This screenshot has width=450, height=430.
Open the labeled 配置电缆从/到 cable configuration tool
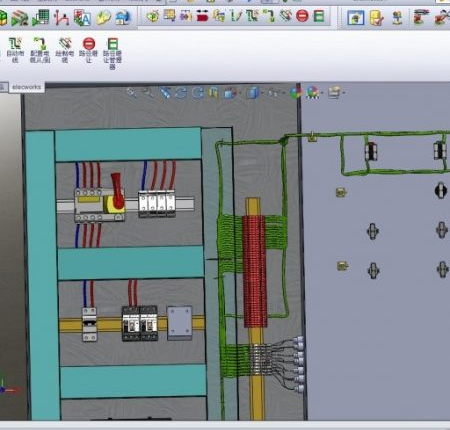click(x=40, y=50)
